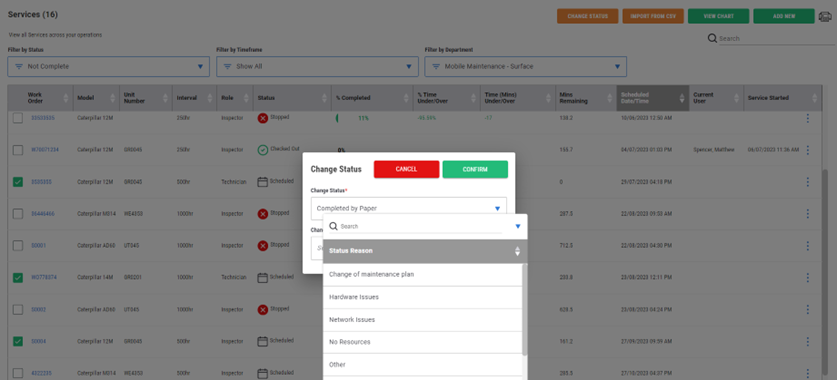Click the VIEW CHART button
This screenshot has width=837, height=380.
(x=718, y=16)
